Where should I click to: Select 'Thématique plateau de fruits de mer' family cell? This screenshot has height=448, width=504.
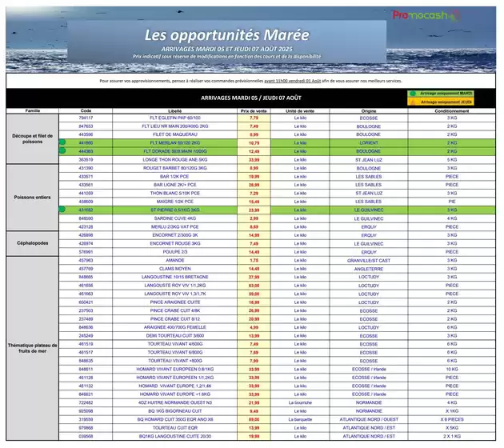(33, 348)
